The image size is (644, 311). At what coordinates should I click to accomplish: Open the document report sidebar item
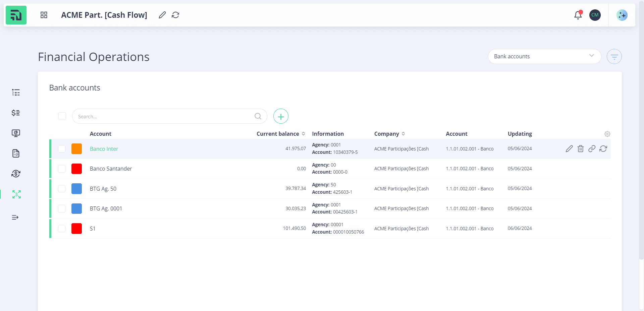16,153
